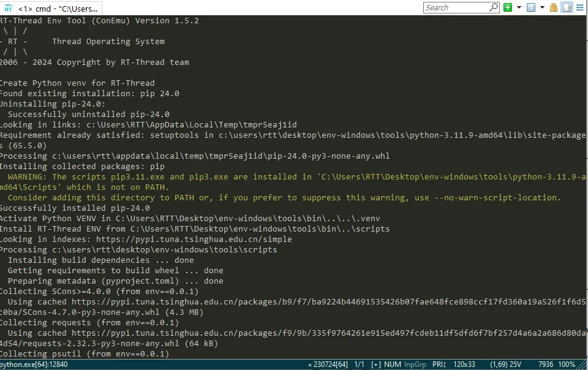Toggle the [+] marker in the status bar
The width and height of the screenshot is (588, 370).
pos(375,364)
